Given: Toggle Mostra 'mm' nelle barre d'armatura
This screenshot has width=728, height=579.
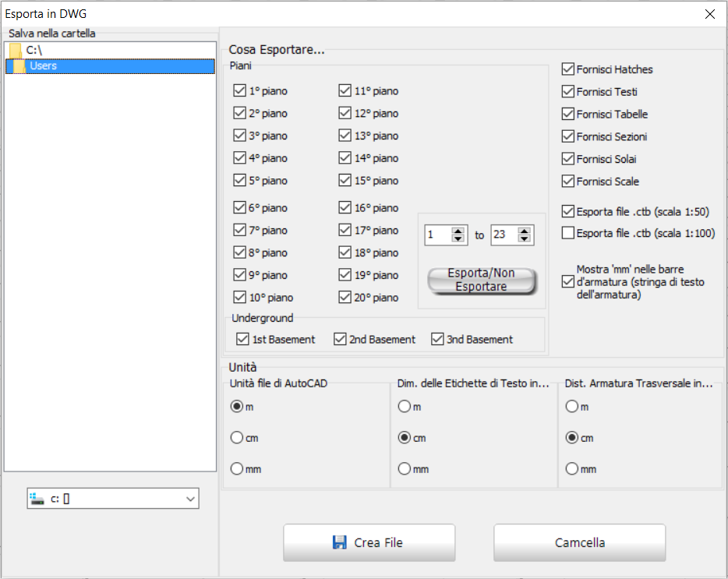Looking at the screenshot, I should pos(568,282).
